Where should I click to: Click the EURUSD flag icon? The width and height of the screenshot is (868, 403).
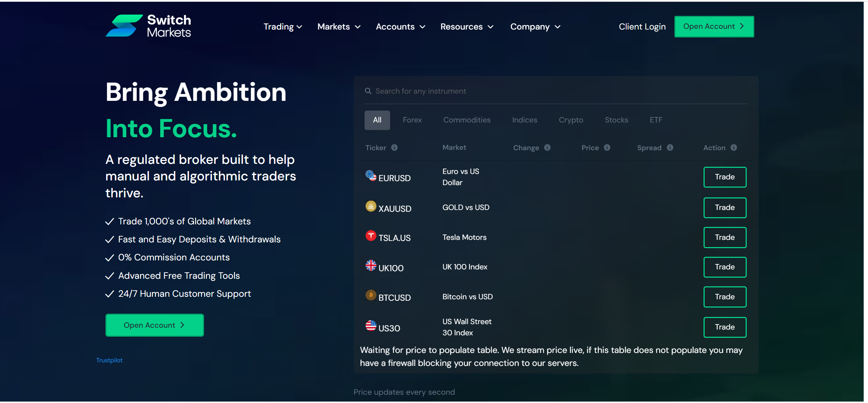point(371,175)
